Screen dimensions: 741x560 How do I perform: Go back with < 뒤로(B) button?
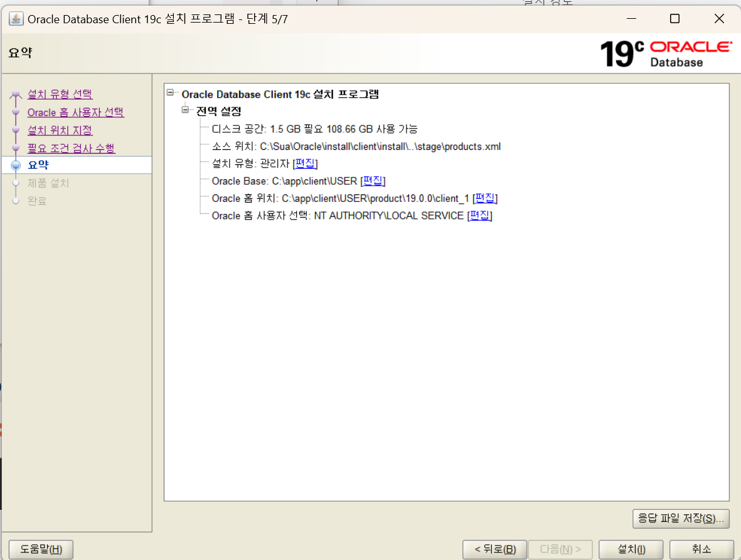click(495, 549)
